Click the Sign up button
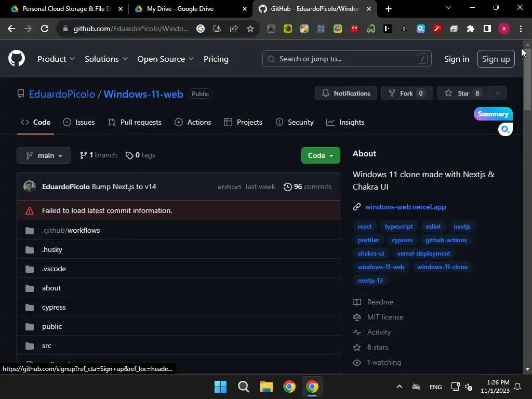The height and width of the screenshot is (399, 532). (x=496, y=59)
